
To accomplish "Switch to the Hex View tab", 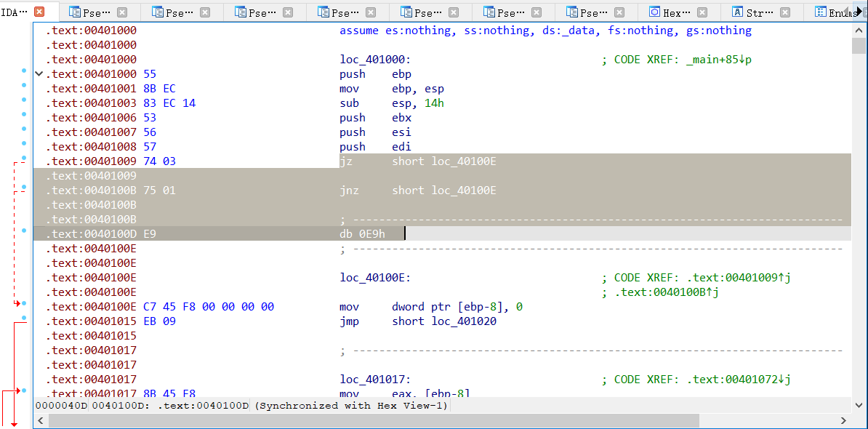I will point(676,12).
